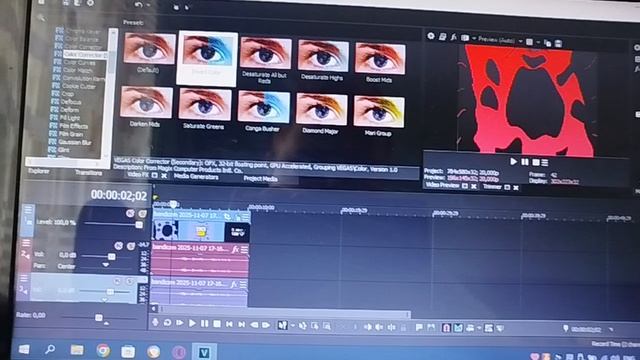Stop the Video Preview playback
Viewport: 640px width, 360px height.
(x=536, y=162)
